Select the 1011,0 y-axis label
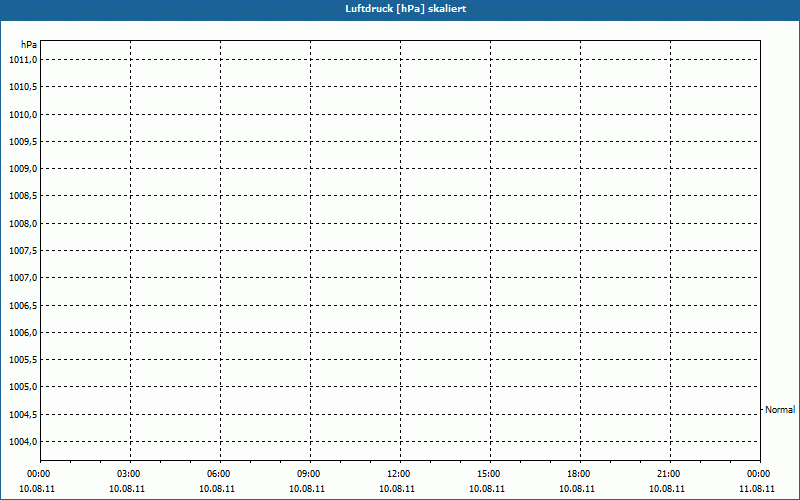Screen dimensions: 800x500 tap(23, 60)
